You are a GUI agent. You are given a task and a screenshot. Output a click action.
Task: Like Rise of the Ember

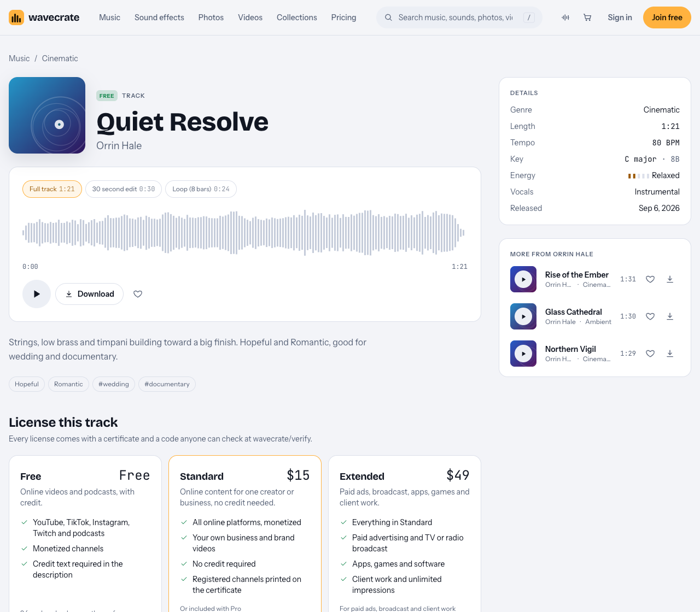650,279
